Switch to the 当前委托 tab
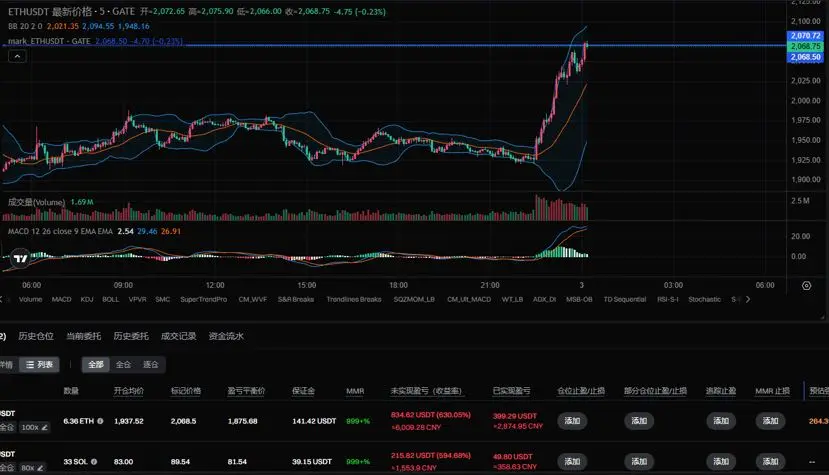This screenshot has width=829, height=475. [x=84, y=336]
